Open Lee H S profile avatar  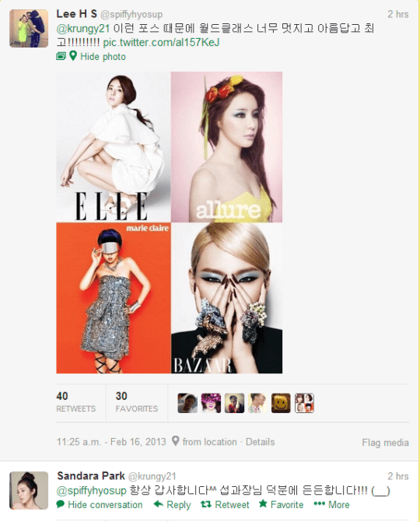pyautogui.click(x=29, y=28)
